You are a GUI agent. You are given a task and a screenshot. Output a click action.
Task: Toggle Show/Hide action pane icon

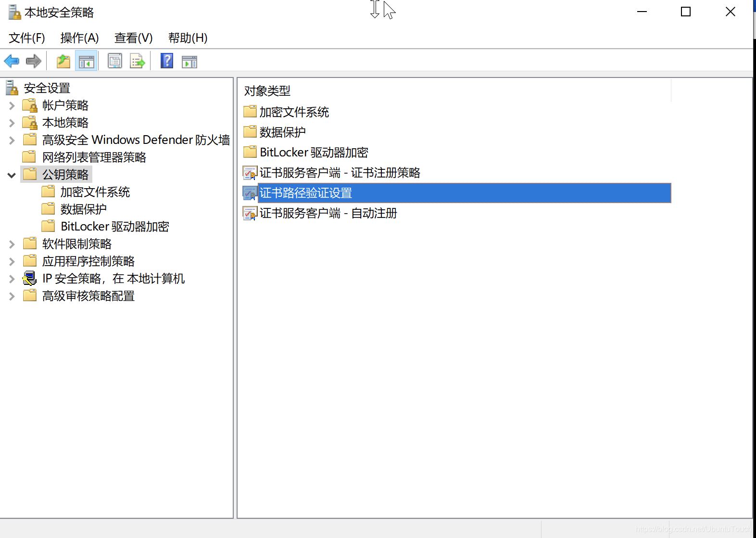[189, 62]
